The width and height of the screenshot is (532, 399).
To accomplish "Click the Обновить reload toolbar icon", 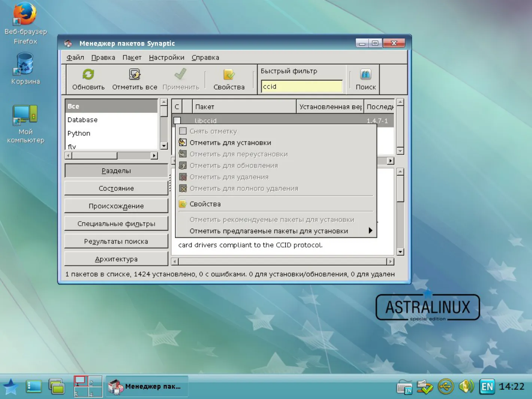I will point(88,74).
